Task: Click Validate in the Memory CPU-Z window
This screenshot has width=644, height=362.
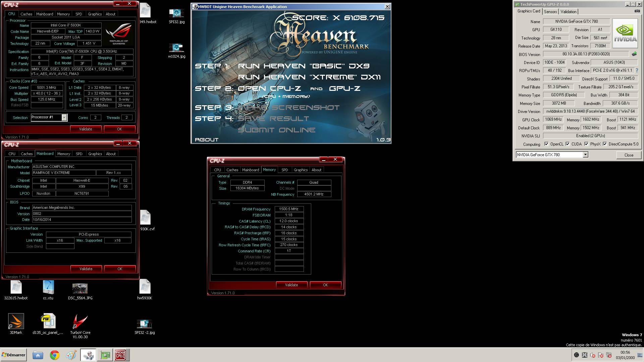Action: coord(291,285)
